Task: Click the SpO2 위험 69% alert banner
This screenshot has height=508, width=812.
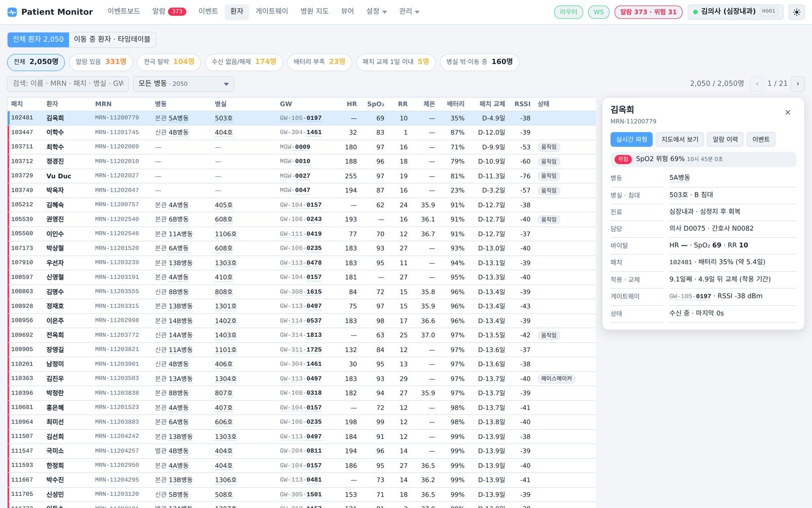Action: point(703,159)
